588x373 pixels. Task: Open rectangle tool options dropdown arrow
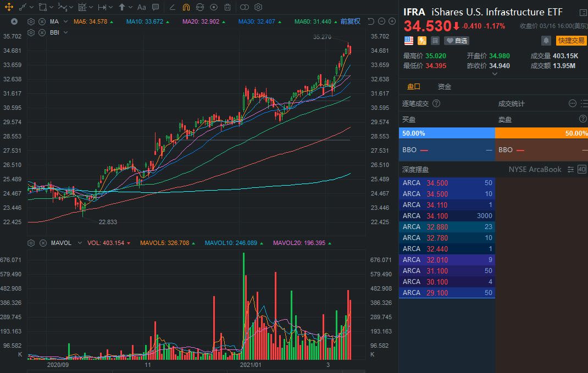point(51,7)
